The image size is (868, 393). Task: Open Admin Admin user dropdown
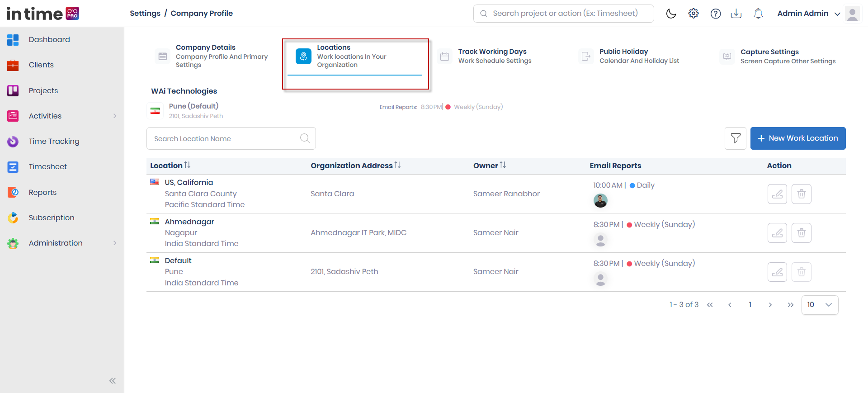point(809,14)
